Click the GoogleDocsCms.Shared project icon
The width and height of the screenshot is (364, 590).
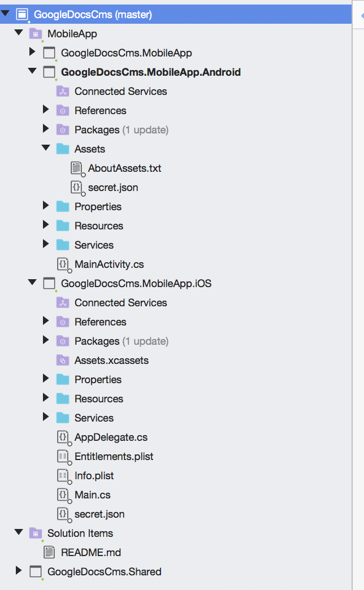(x=36, y=571)
